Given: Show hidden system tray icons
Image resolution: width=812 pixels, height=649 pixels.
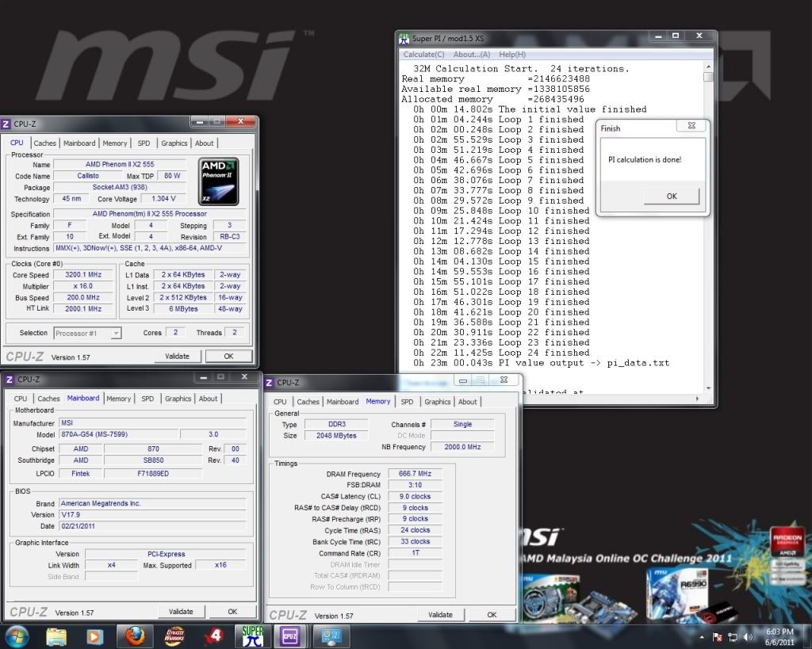Looking at the screenshot, I should 703,637.
